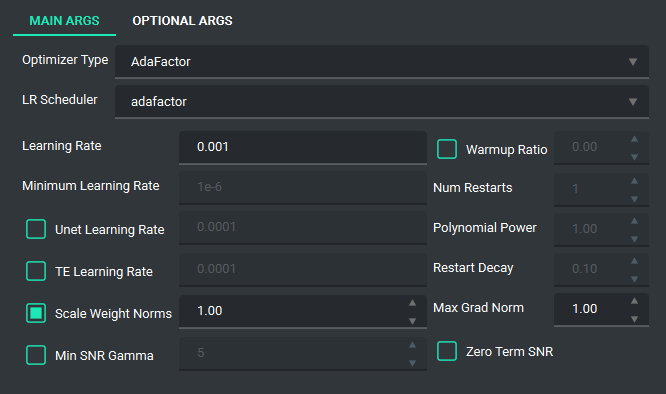Expand the LR Scheduler dropdown
Screen dimensions: 666x394
(x=382, y=101)
